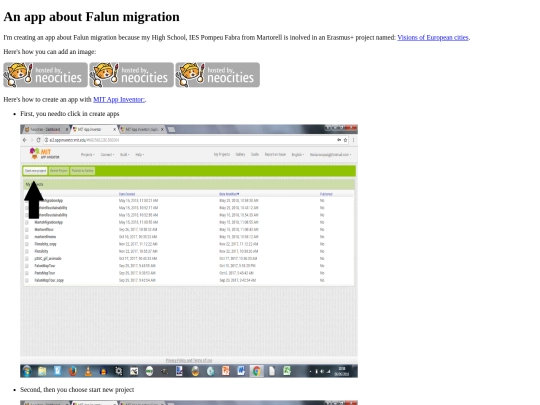Click the Windows Start orb in the embedded taskbar
Screen dimensions: 540x405
pos(27,371)
